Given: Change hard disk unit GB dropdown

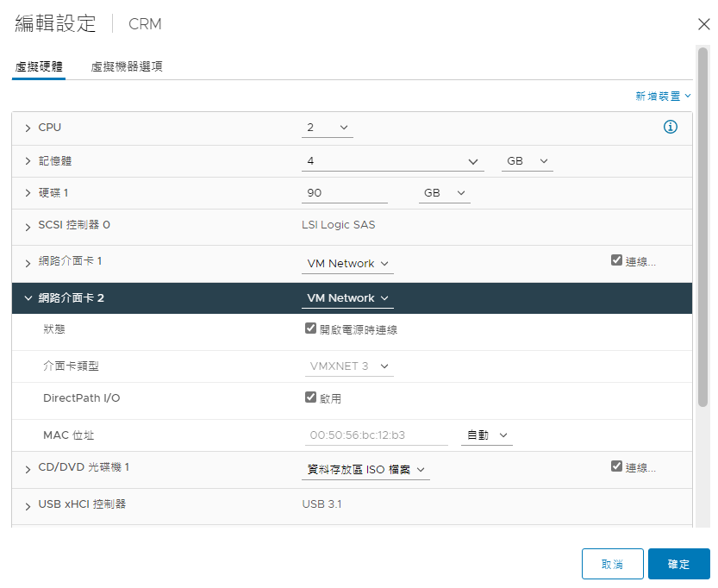Looking at the screenshot, I should pyautogui.click(x=444, y=193).
